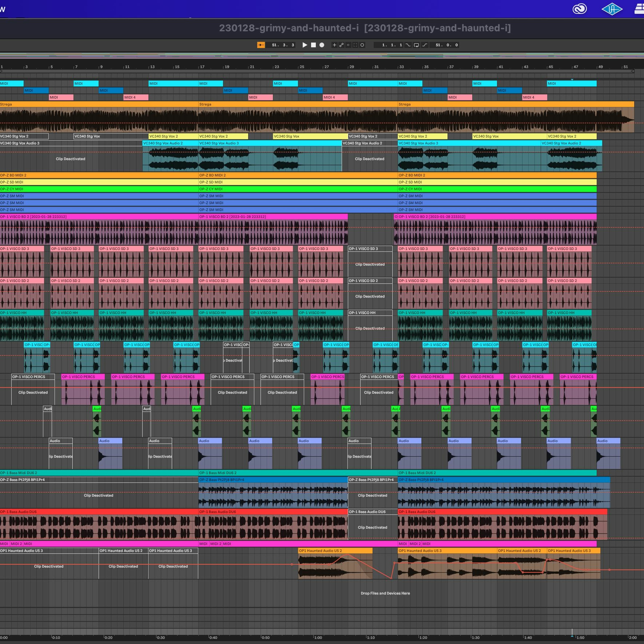Click the Re-enable Automation arrow icon
This screenshot has height=644, width=644.
point(348,45)
